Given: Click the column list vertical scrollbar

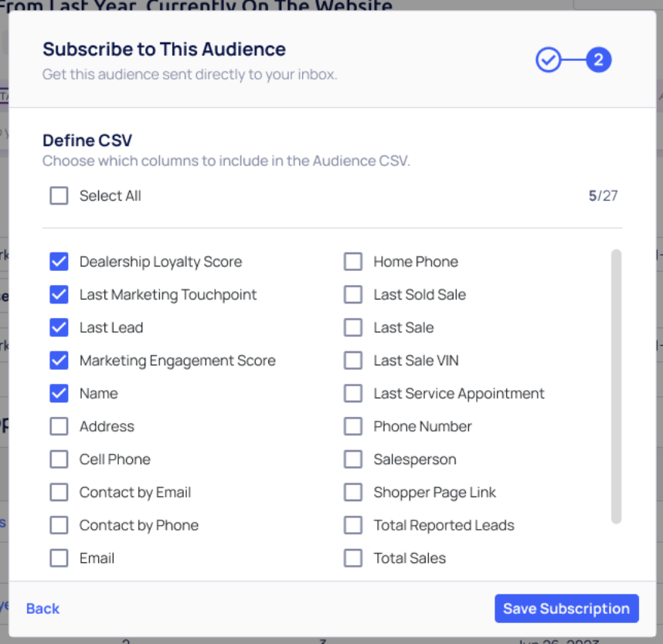Looking at the screenshot, I should click(x=616, y=386).
